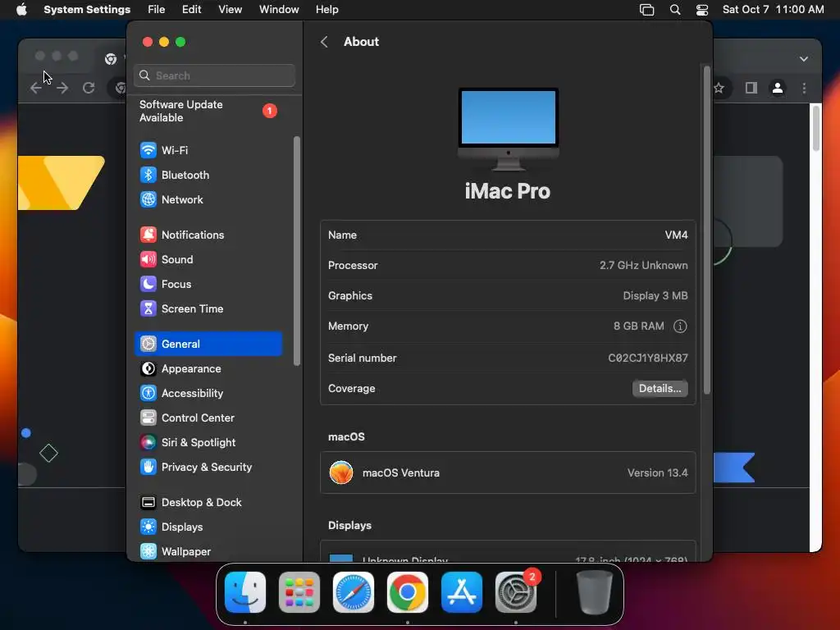
Task: Select Network in the sidebar
Action: pyautogui.click(x=208, y=199)
